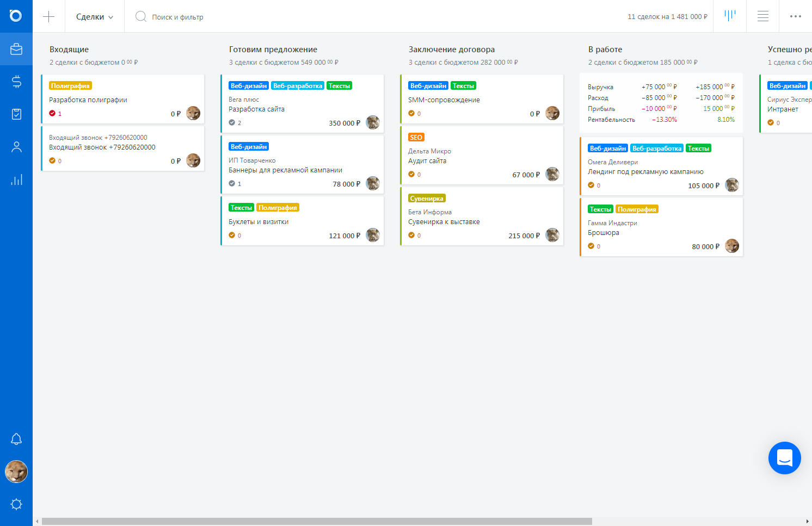Click task counter on Баннеры card
This screenshot has width=812, height=526.
click(x=235, y=184)
